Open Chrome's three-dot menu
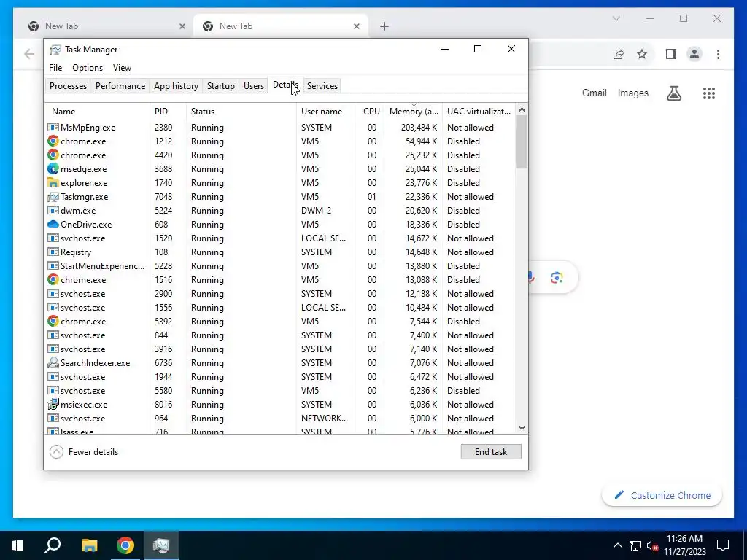The height and width of the screenshot is (560, 747). [x=718, y=54]
